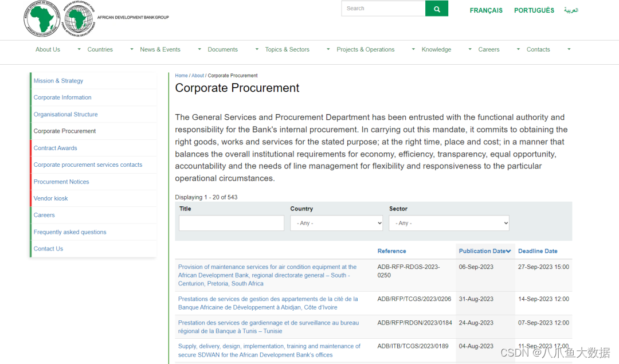
Task: Open Corporate procurement services contacts link
Action: point(88,165)
